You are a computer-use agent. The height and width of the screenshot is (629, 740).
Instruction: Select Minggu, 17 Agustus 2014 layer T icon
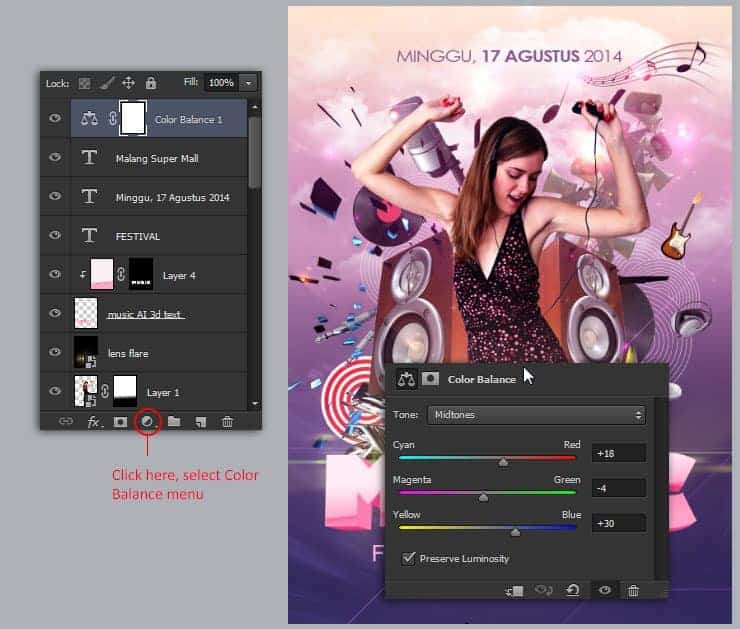tap(89, 196)
